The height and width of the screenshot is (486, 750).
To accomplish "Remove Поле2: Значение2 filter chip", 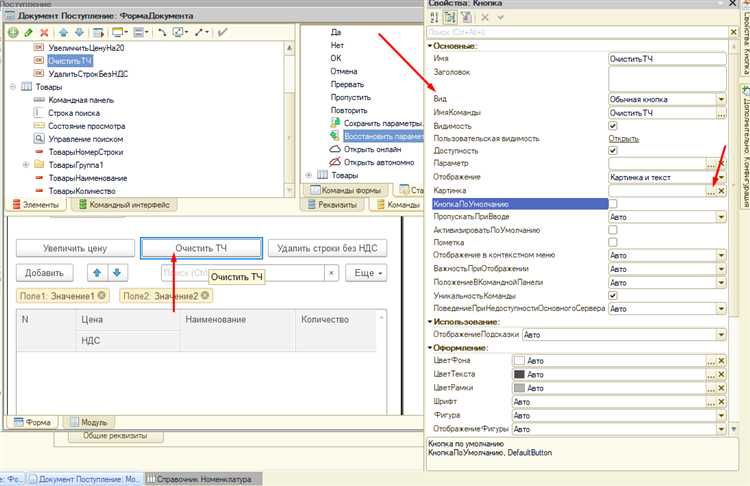I will click(x=205, y=296).
